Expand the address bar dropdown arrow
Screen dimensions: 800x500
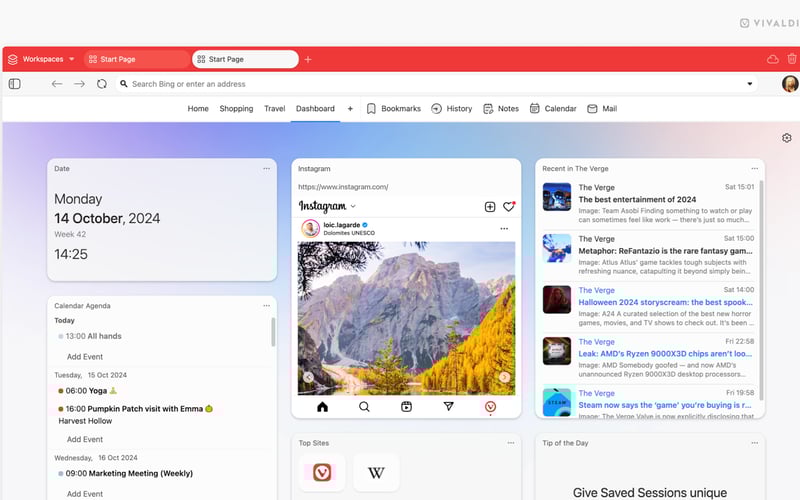coord(749,84)
